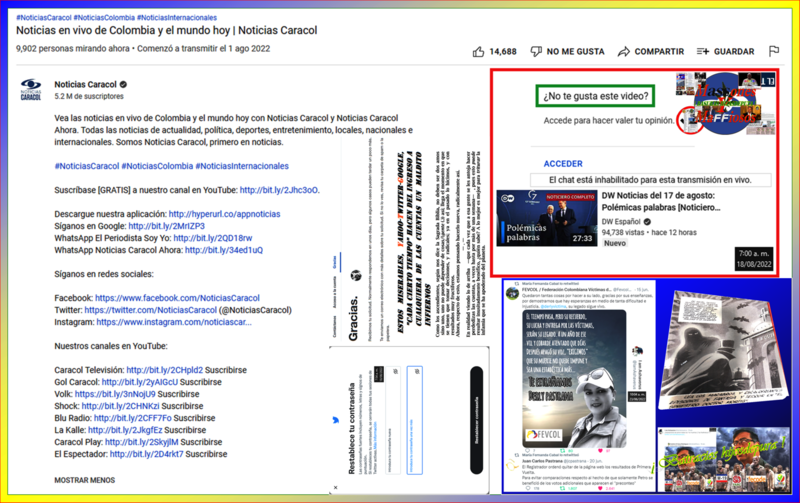Open the Blu Radio bit.ly/2CFF7Fo link
The height and width of the screenshot is (503, 800).
tap(133, 418)
